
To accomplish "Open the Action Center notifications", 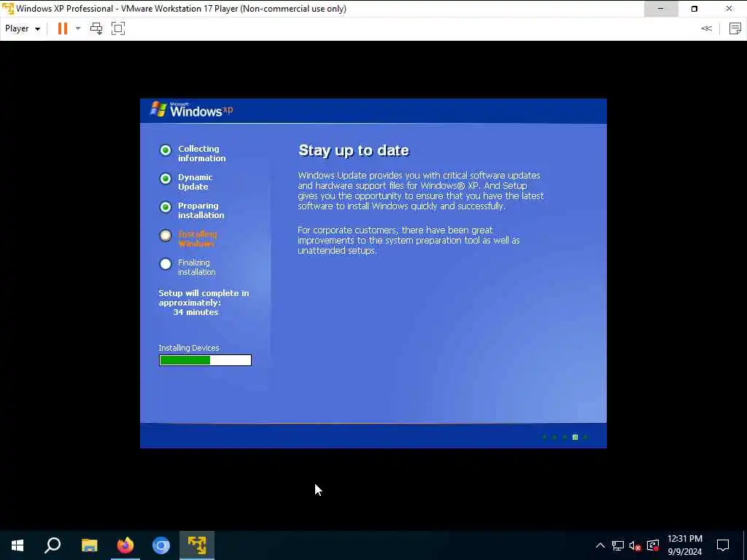I will [723, 545].
